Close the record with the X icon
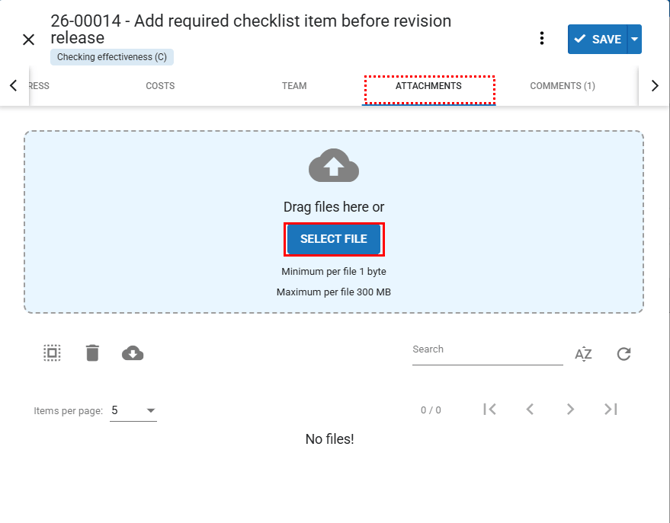This screenshot has height=523, width=670. (28, 39)
